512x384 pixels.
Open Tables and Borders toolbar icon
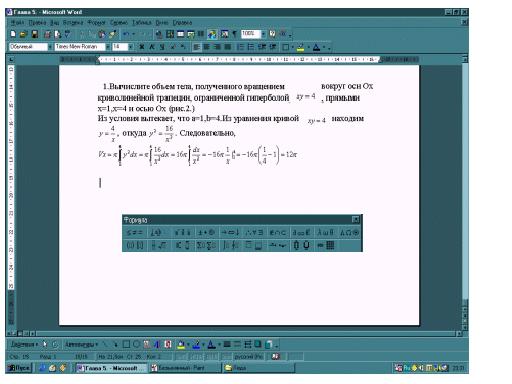[170, 34]
